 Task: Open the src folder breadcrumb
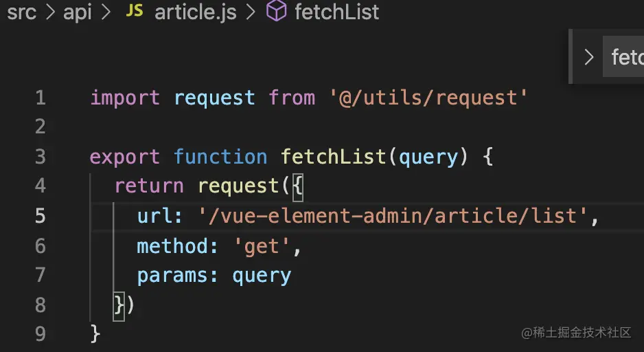click(x=21, y=13)
